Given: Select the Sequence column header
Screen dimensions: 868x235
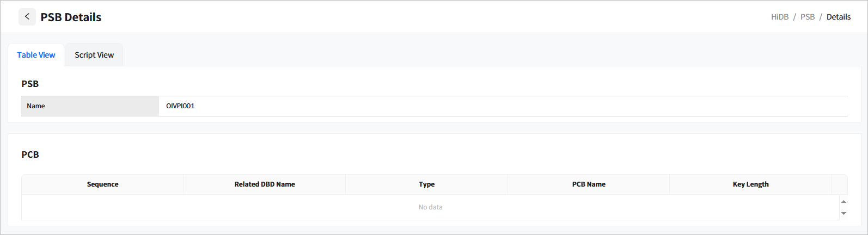Looking at the screenshot, I should click(x=102, y=184).
